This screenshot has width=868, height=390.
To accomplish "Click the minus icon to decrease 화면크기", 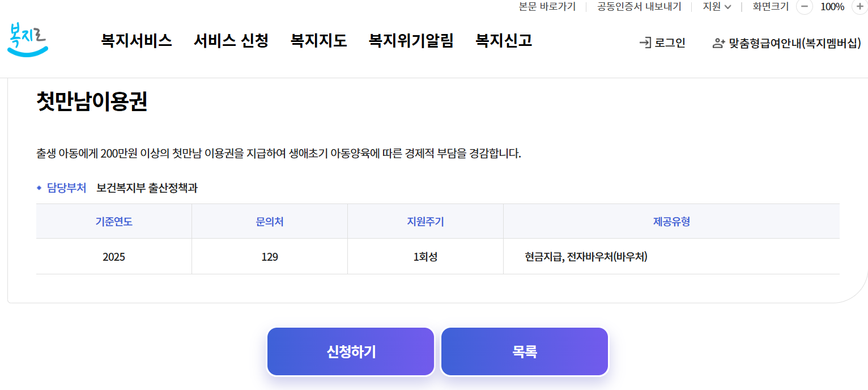I will pyautogui.click(x=804, y=7).
